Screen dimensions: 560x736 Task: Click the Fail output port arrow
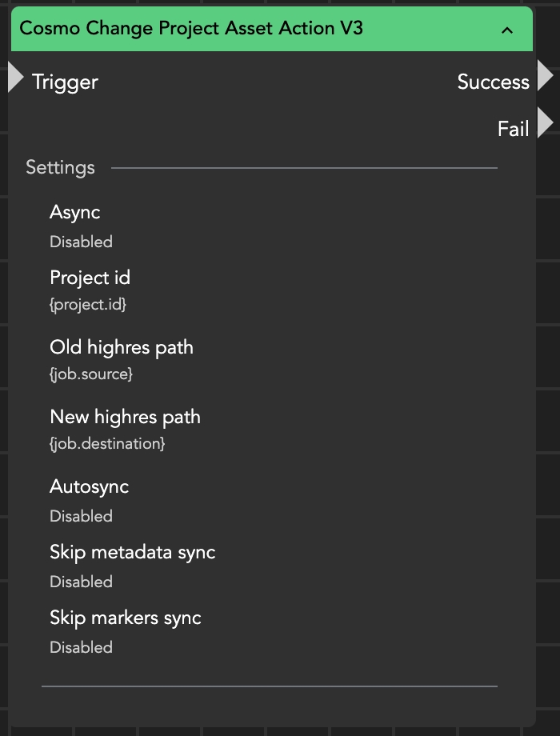coord(545,124)
